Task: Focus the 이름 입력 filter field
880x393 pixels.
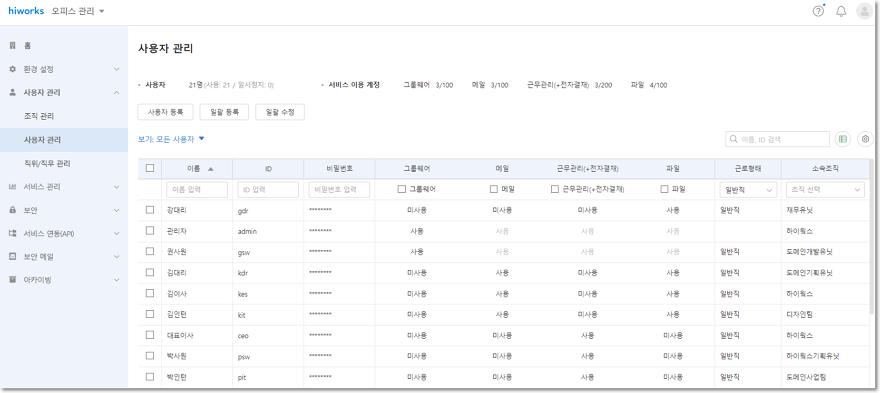Action: pos(197,190)
